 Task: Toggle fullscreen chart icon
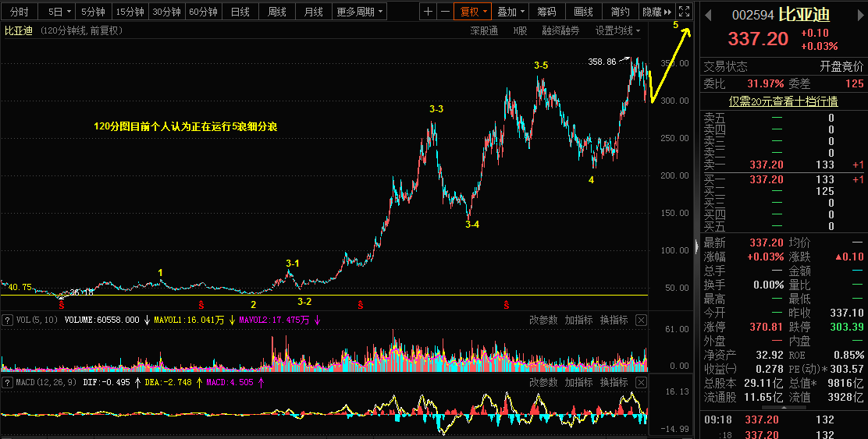pos(685,12)
